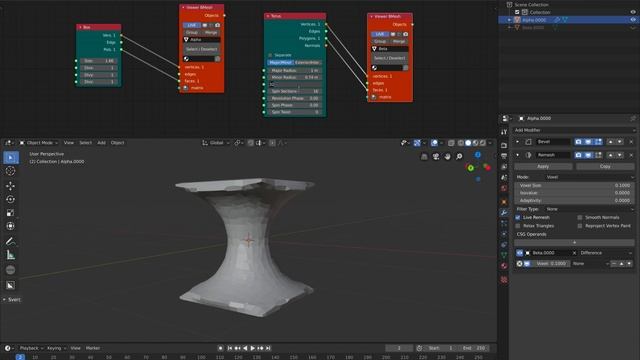Open the Global transform orientation dropdown
Image resolution: width=640 pixels, height=360 pixels.
[216, 143]
